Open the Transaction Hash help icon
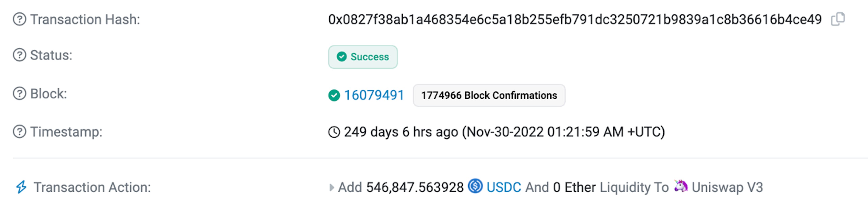Image resolution: width=868 pixels, height=209 pixels. 19,19
